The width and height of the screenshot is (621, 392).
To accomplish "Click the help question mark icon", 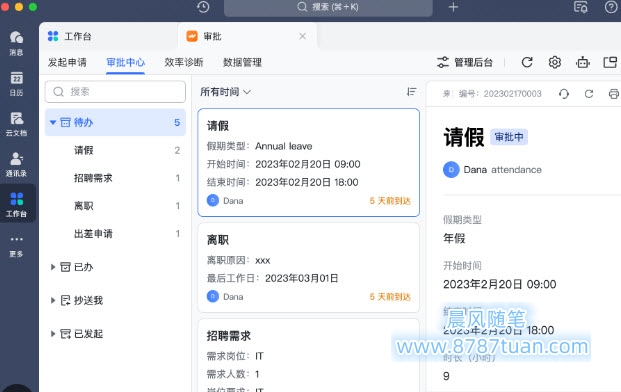I will [x=611, y=7].
